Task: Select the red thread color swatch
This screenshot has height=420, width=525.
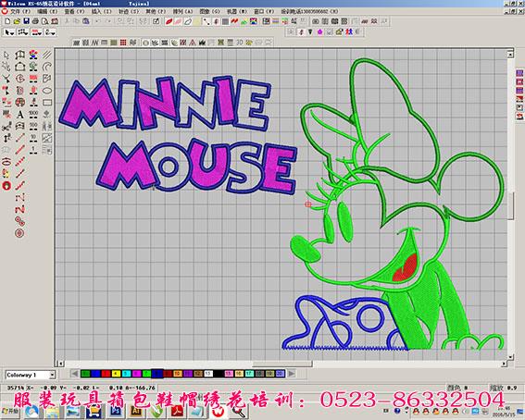Action: [106, 374]
